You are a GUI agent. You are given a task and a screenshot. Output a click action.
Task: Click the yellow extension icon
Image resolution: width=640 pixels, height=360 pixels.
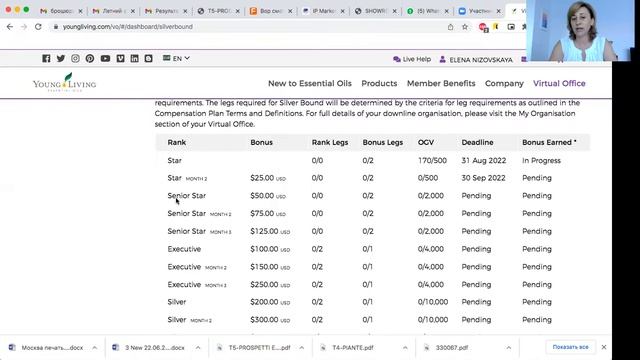pyautogui.click(x=496, y=27)
